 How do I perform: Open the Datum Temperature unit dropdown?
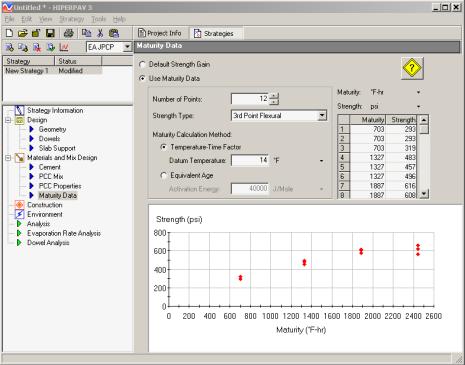pyautogui.click(x=321, y=161)
